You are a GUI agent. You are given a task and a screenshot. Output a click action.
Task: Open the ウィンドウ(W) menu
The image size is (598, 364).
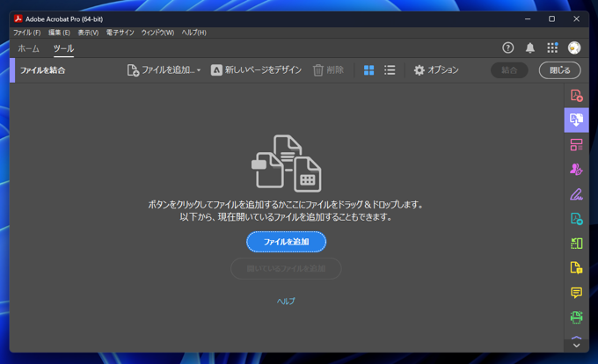tap(157, 33)
